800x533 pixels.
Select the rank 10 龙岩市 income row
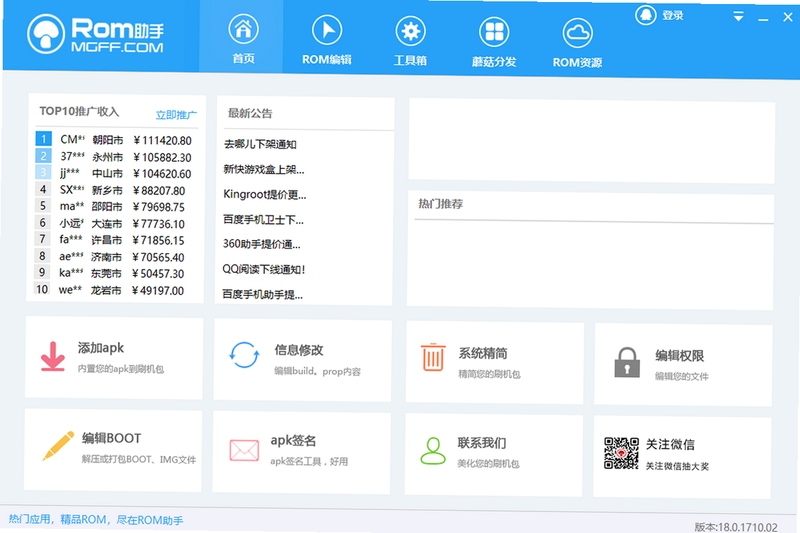point(111,290)
